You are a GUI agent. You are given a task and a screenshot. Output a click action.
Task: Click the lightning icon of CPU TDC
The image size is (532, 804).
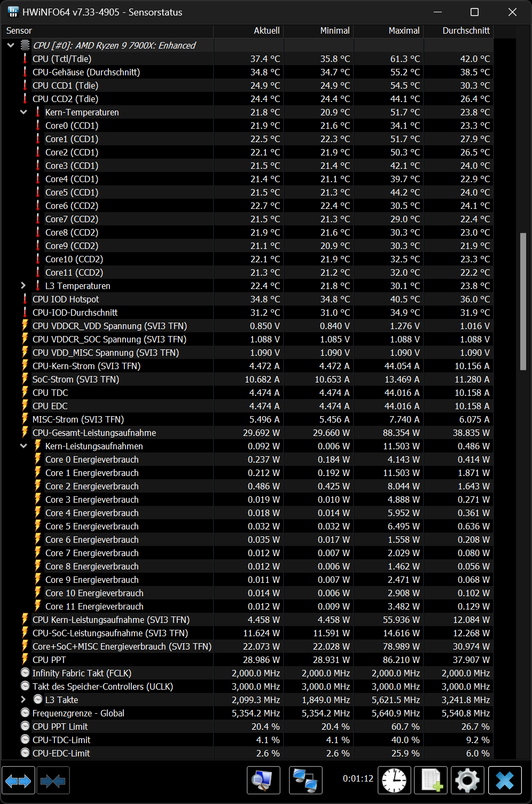25,393
